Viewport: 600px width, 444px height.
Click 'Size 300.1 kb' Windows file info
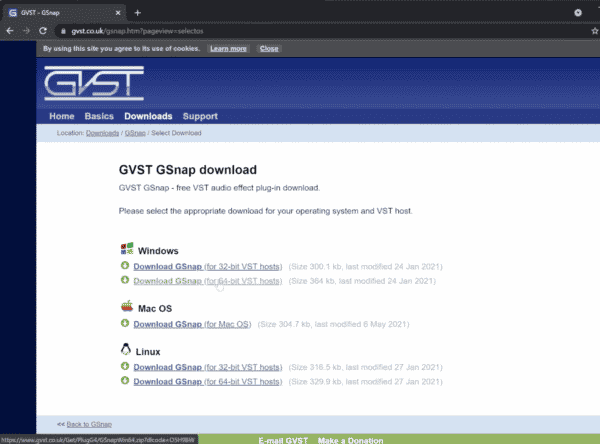coord(365,266)
